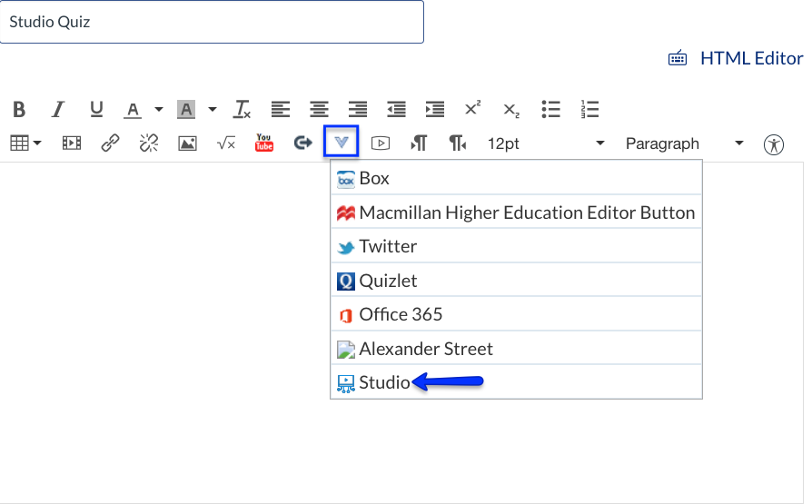This screenshot has height=504, width=812.
Task: Align text left
Action: [x=280, y=109]
